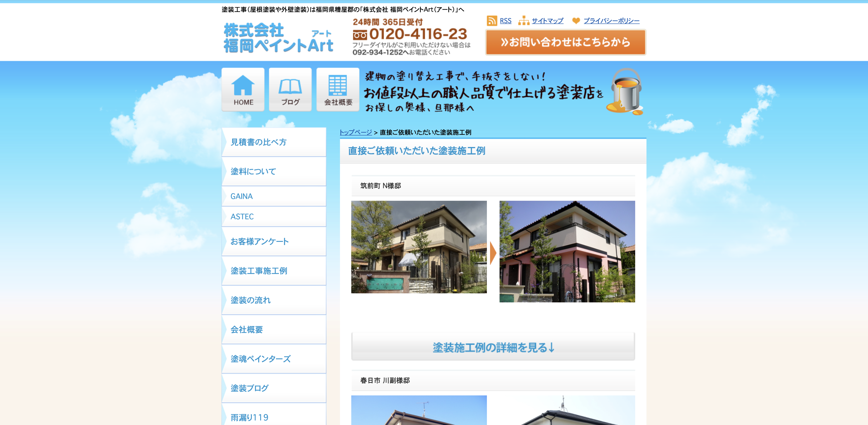The height and width of the screenshot is (425, 868).
Task: Open 会社概要 in sidebar menu
Action: click(x=274, y=329)
